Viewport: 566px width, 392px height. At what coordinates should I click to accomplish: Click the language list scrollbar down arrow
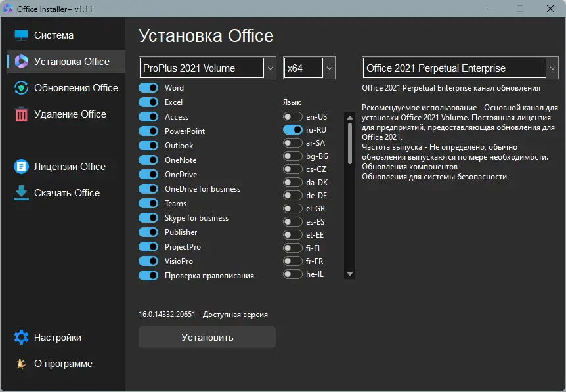click(350, 274)
